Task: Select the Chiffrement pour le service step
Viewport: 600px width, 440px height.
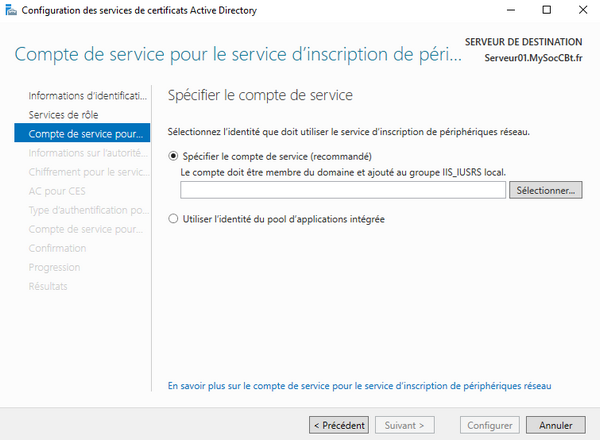Action: pyautogui.click(x=88, y=172)
